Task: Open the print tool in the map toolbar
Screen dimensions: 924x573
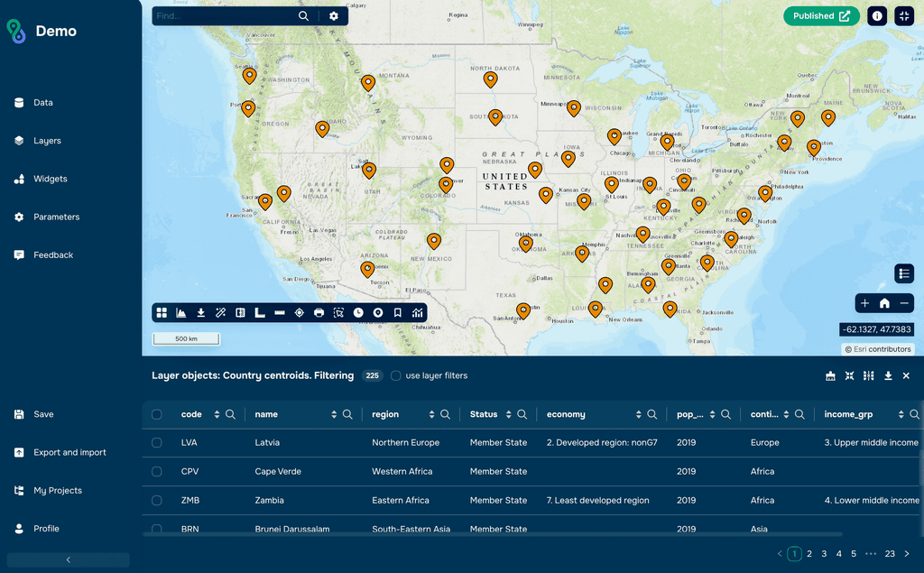Action: (x=319, y=312)
